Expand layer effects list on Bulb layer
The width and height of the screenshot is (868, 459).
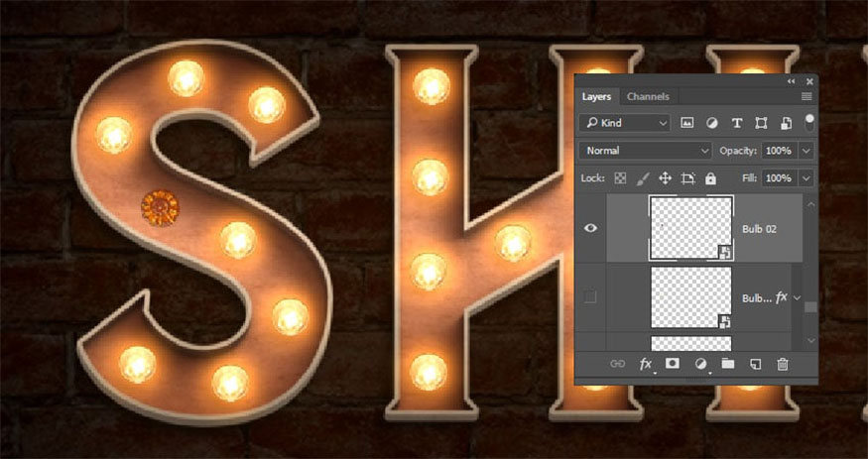(x=798, y=298)
